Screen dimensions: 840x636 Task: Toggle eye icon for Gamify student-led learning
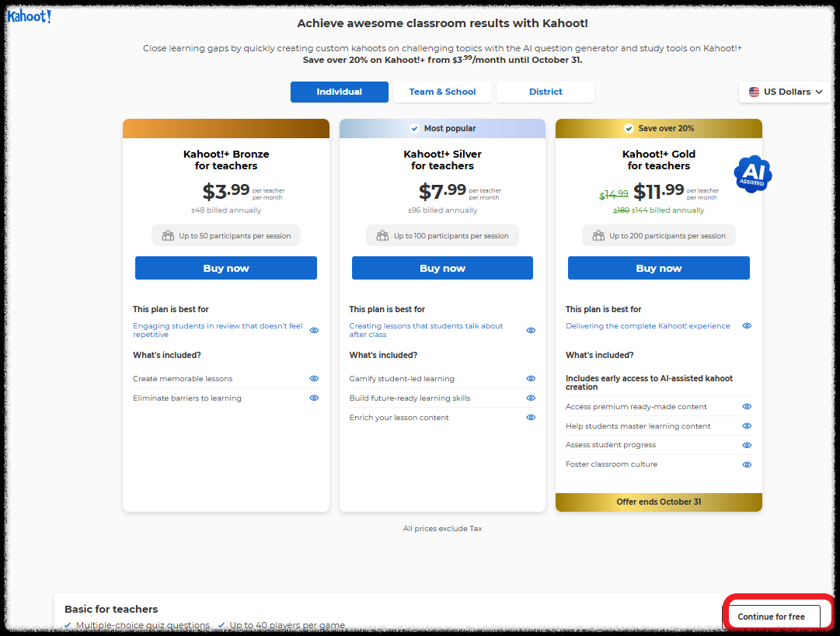(x=531, y=378)
